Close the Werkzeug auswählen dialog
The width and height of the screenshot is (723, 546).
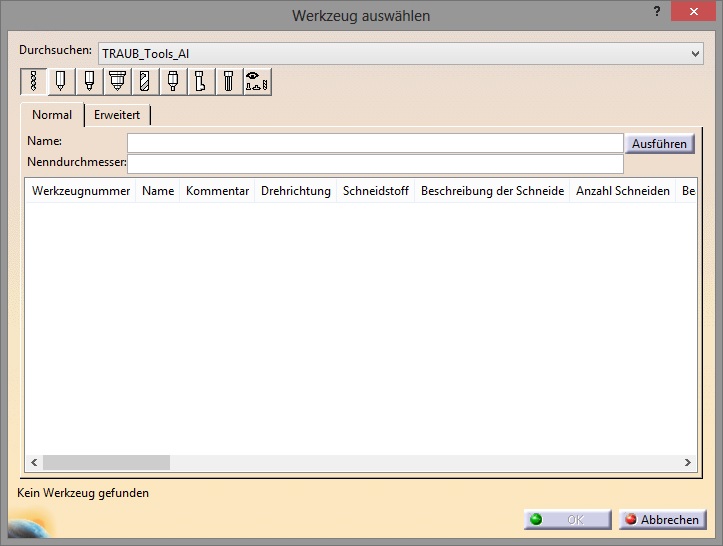click(x=693, y=12)
